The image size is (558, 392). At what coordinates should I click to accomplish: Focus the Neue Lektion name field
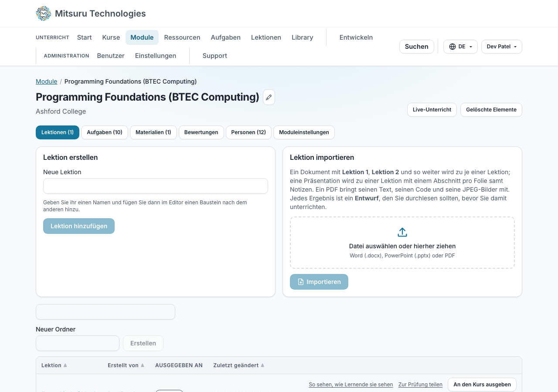coord(156,186)
